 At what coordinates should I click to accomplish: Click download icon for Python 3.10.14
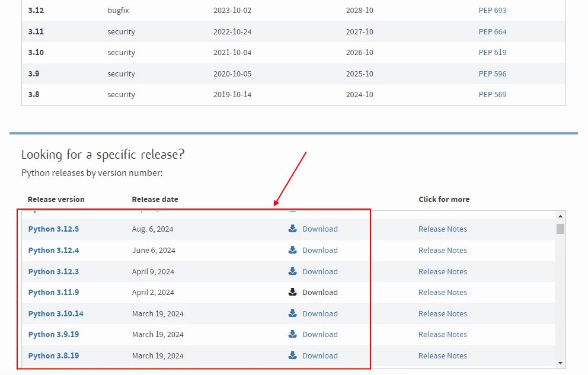pyautogui.click(x=292, y=313)
